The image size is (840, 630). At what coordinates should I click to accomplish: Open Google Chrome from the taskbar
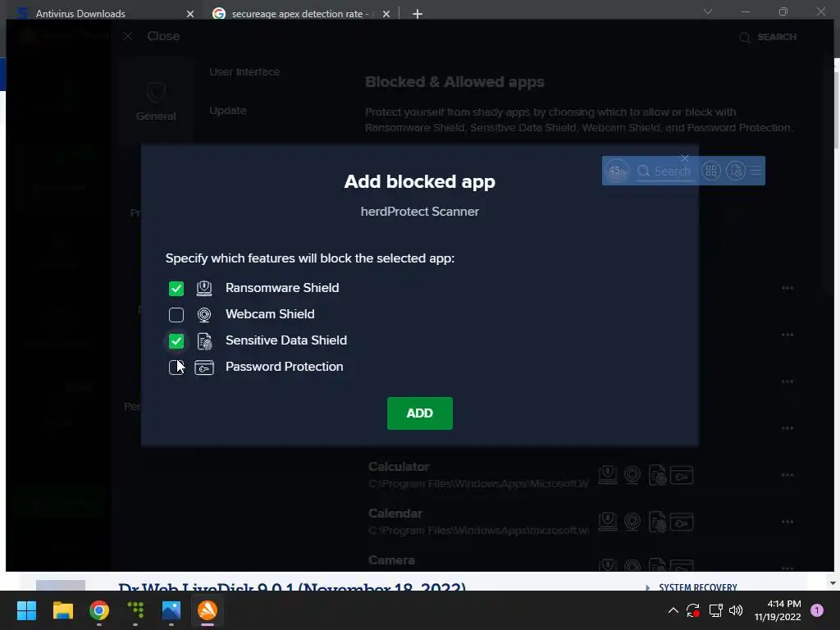pyautogui.click(x=99, y=610)
